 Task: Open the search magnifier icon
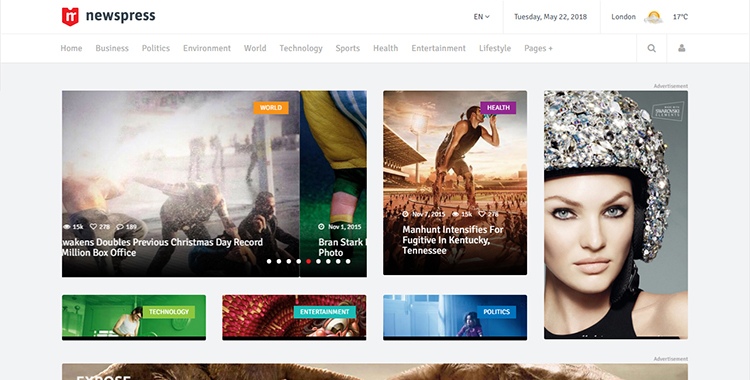651,48
